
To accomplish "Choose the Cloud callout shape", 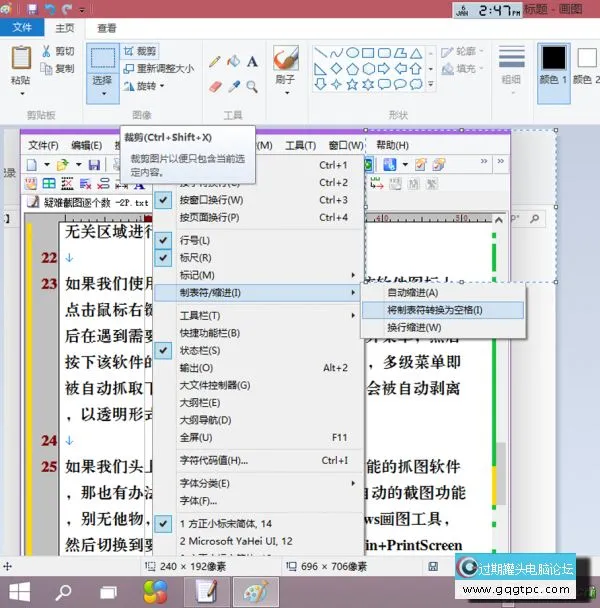I will point(416,84).
